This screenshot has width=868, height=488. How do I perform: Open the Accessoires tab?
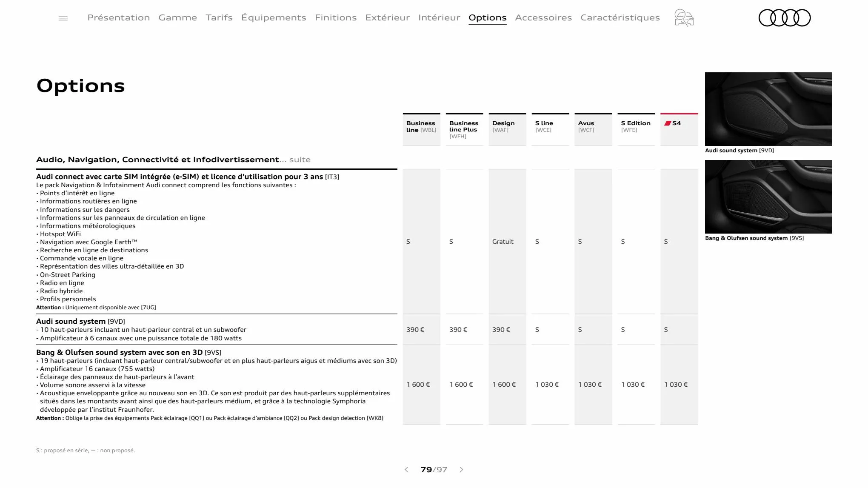coord(543,17)
